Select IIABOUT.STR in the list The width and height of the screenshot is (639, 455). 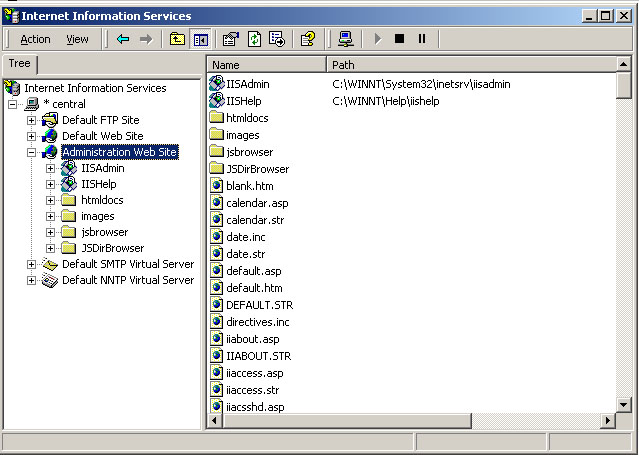259,356
